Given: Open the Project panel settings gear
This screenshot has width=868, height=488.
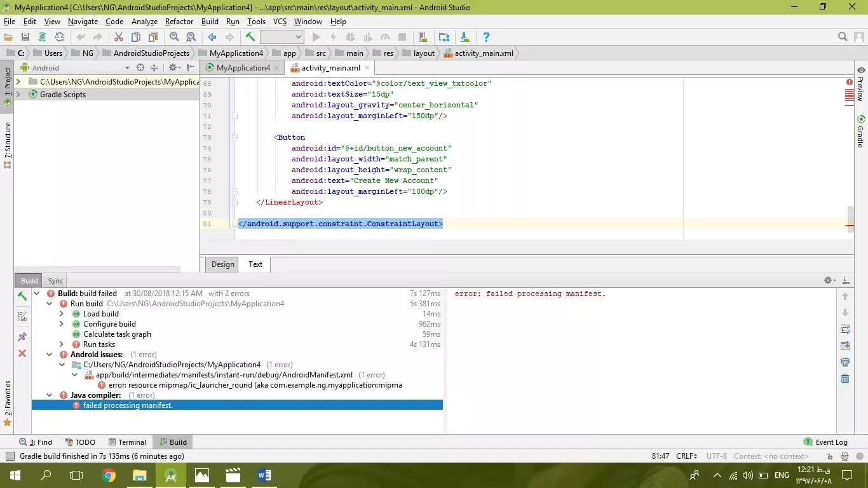Looking at the screenshot, I should coord(173,67).
